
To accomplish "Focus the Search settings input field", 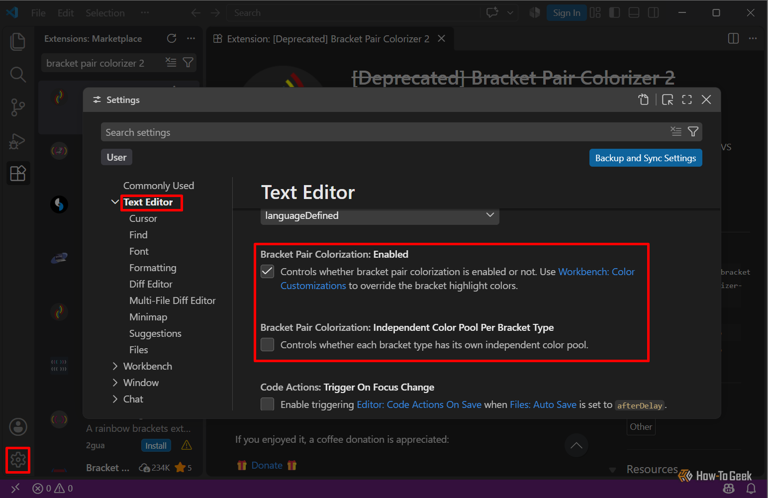I will 384,132.
